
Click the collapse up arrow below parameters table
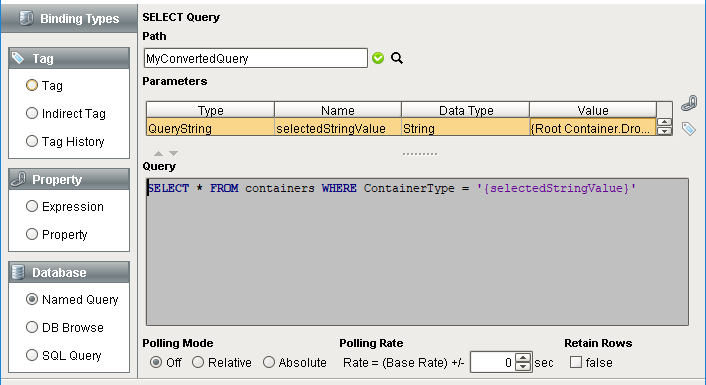point(158,154)
